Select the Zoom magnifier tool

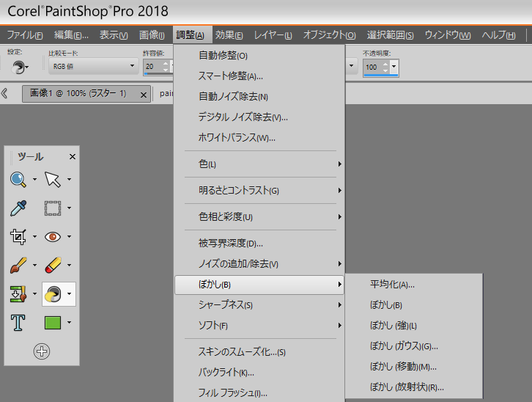pyautogui.click(x=18, y=179)
